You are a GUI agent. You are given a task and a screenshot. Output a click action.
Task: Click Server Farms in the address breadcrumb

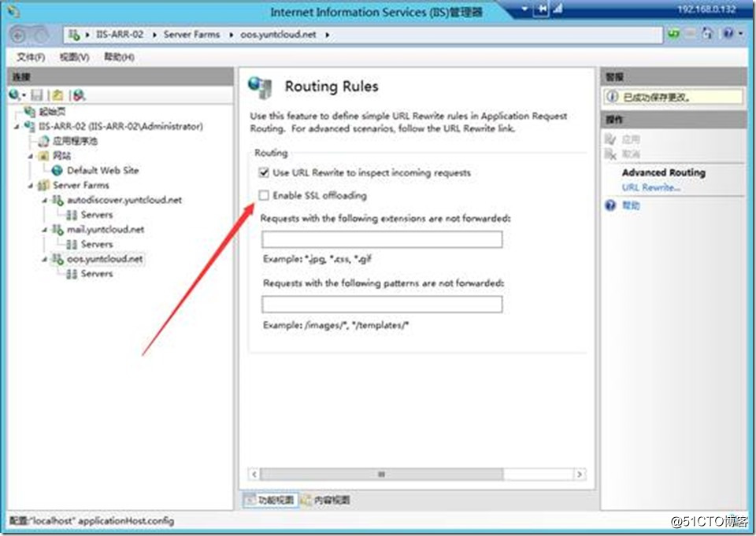(191, 34)
